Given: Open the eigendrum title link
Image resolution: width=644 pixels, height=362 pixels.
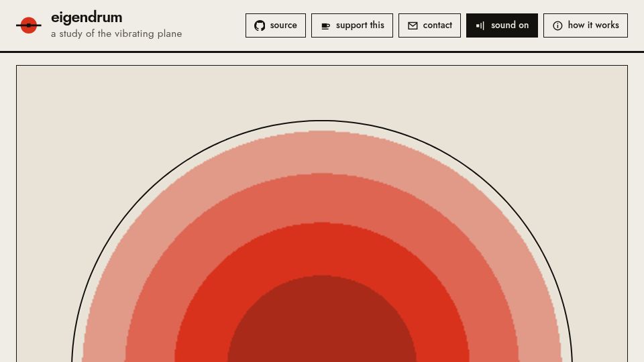Looking at the screenshot, I should 87,17.
